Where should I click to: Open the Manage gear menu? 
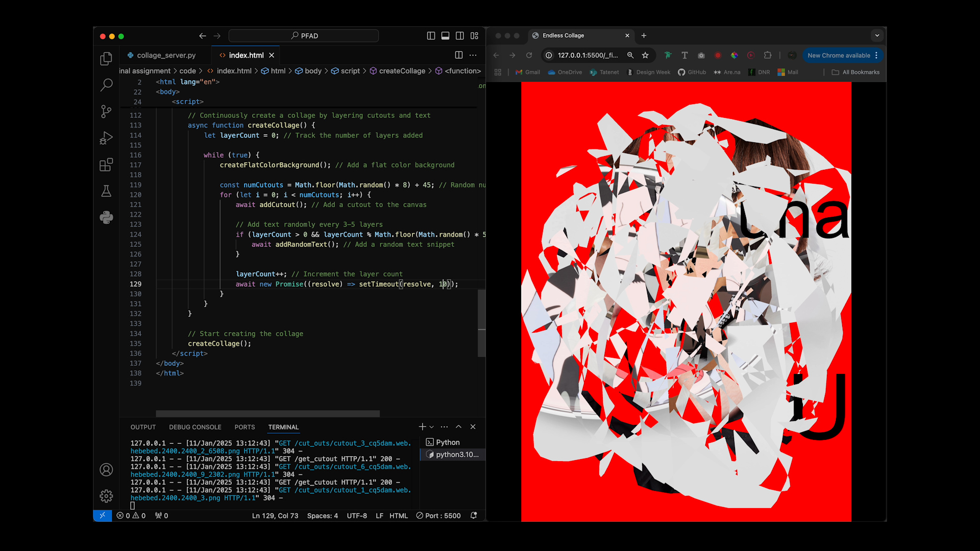[x=106, y=496]
